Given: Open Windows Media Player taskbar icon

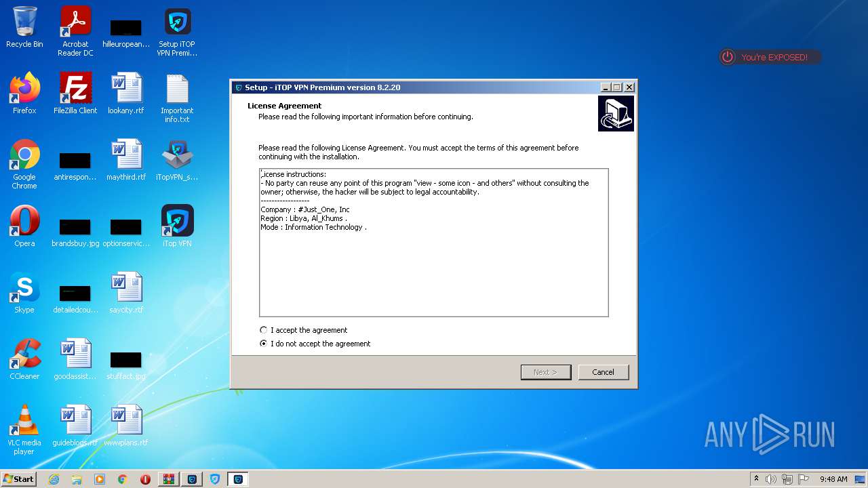Looking at the screenshot, I should coord(100,479).
